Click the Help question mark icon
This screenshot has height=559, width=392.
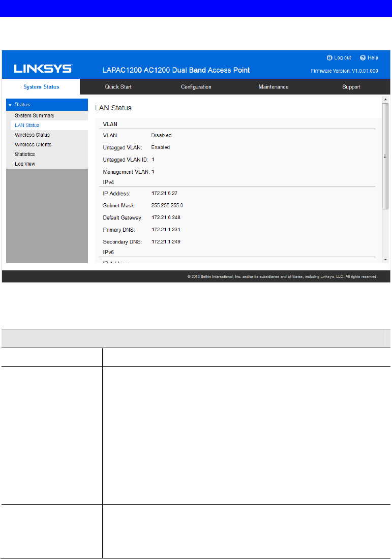(363, 58)
